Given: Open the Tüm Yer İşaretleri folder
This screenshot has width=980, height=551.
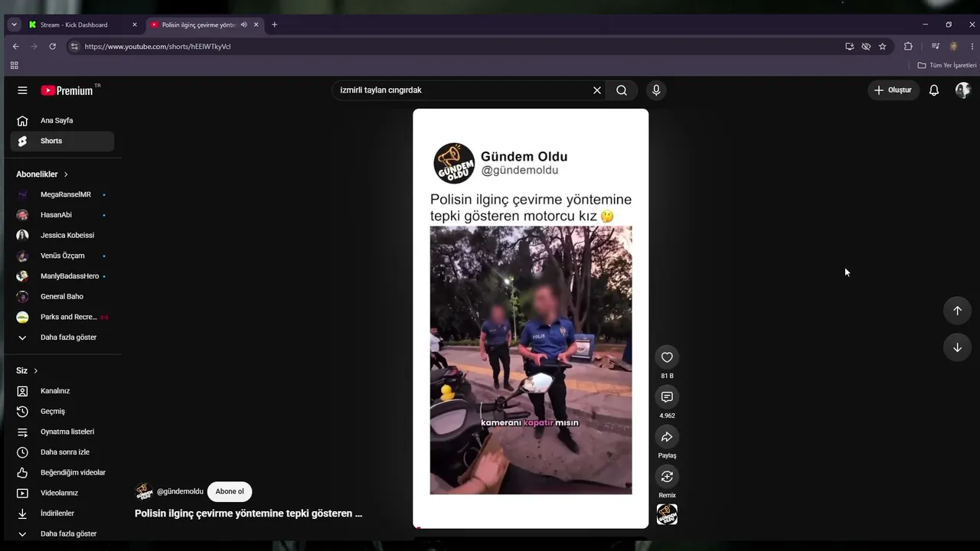Looking at the screenshot, I should point(947,66).
